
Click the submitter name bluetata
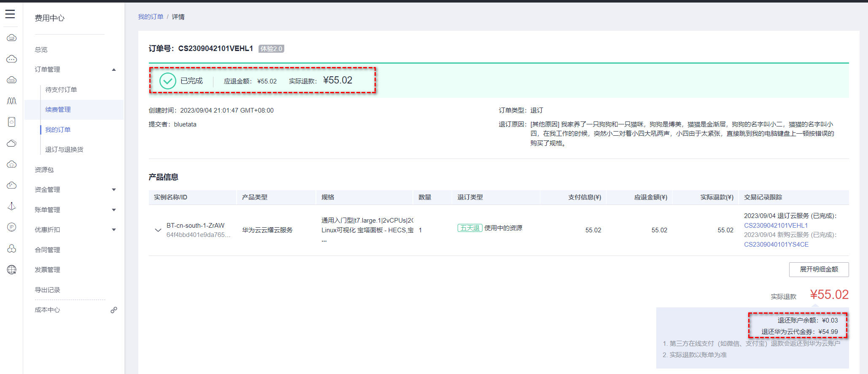pos(185,124)
